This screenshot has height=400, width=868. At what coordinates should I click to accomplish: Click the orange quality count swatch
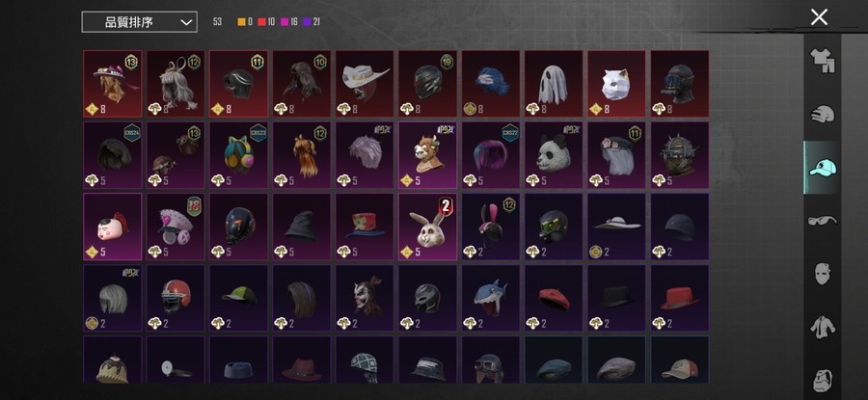pos(241,22)
